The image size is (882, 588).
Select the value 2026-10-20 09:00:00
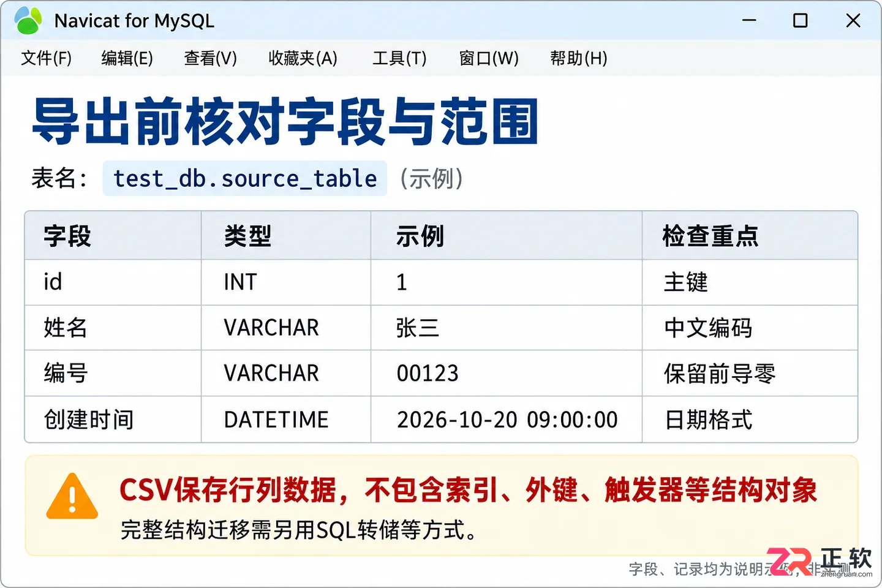pyautogui.click(x=507, y=420)
